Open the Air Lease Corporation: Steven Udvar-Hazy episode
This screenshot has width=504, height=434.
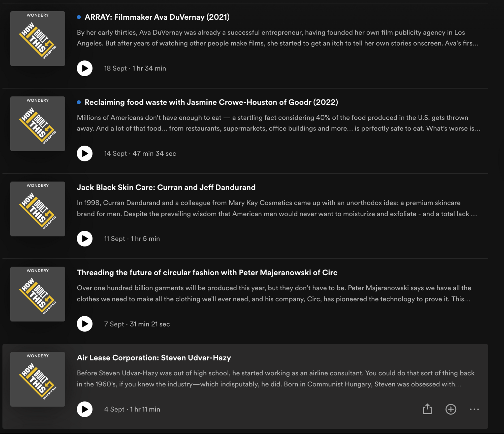154,357
